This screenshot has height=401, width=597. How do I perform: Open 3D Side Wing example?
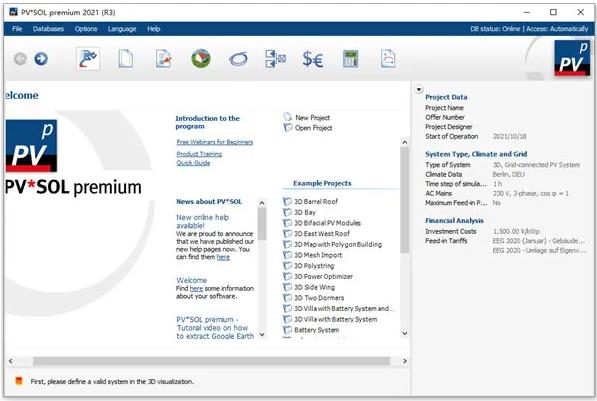[314, 287]
